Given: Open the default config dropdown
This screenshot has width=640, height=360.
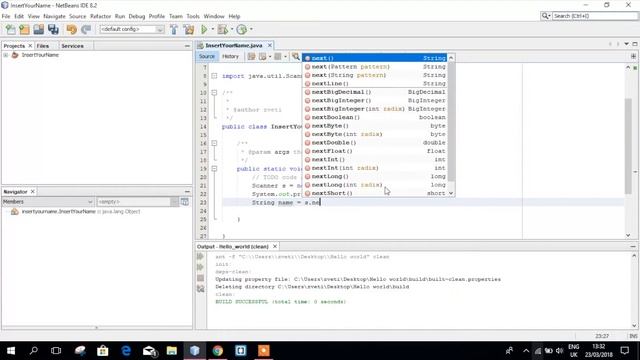Looking at the screenshot, I should click(x=132, y=29).
